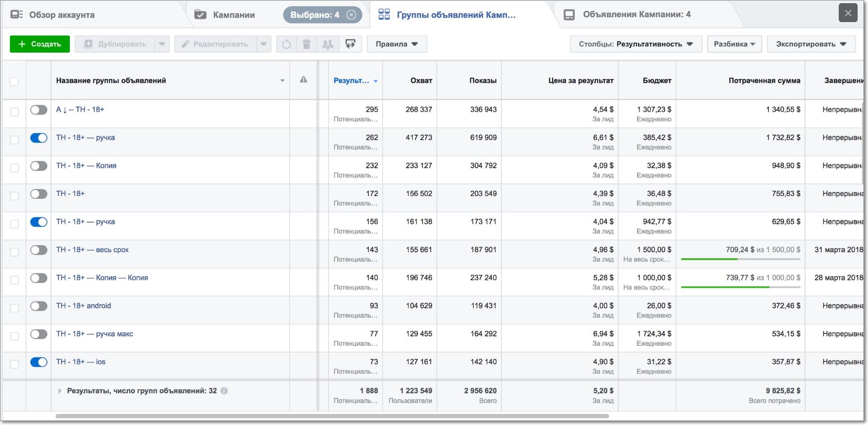Click the Объявления tab icon
The width and height of the screenshot is (868, 425).
tap(569, 15)
